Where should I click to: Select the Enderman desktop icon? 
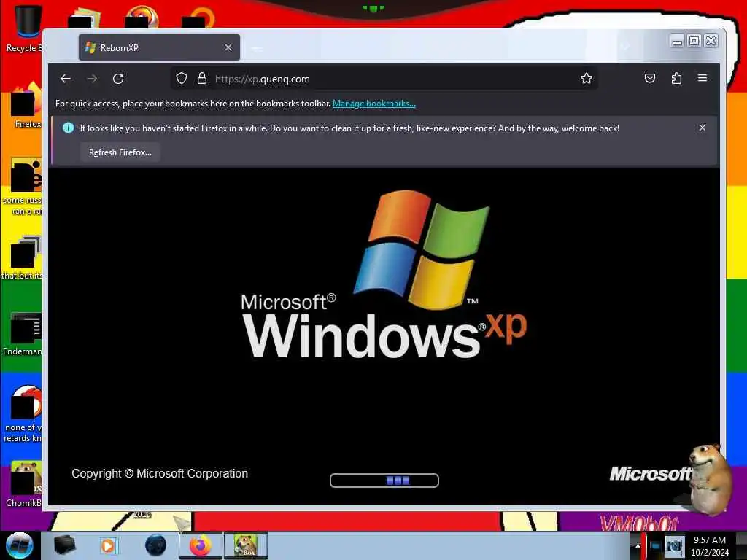23,333
